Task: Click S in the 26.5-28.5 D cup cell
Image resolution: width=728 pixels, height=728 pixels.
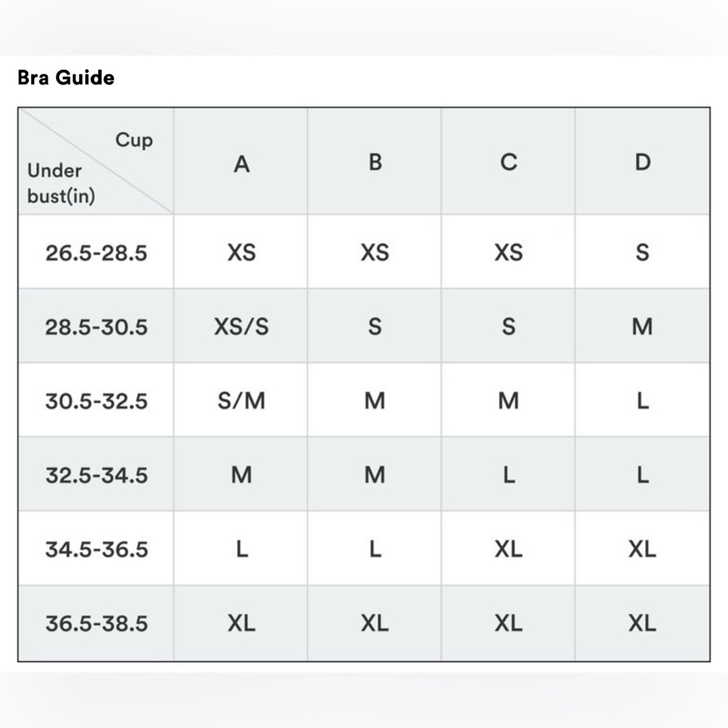Action: click(642, 253)
